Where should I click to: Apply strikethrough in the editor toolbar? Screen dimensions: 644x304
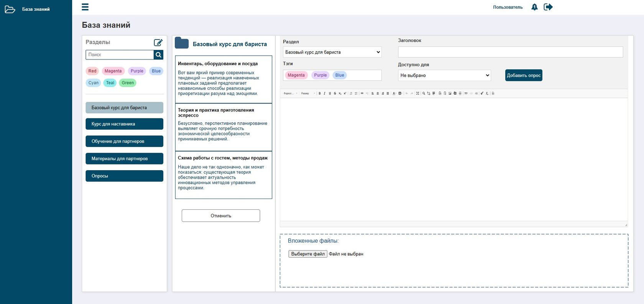pos(335,93)
